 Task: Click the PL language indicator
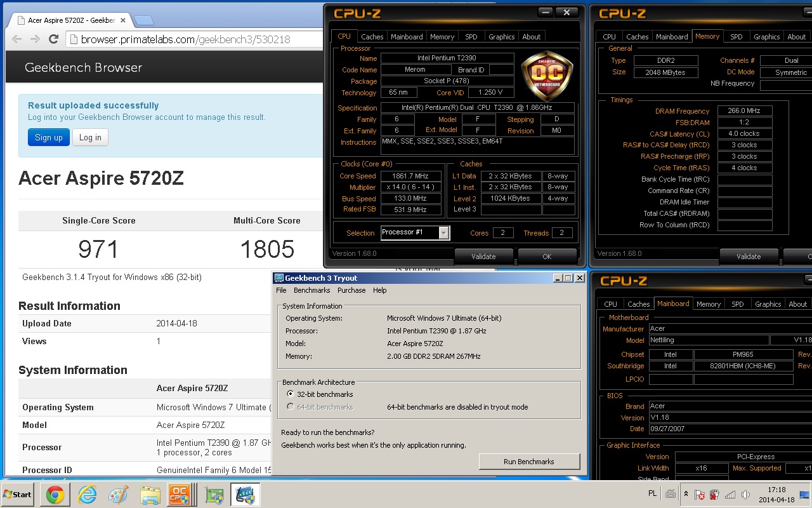tap(653, 493)
